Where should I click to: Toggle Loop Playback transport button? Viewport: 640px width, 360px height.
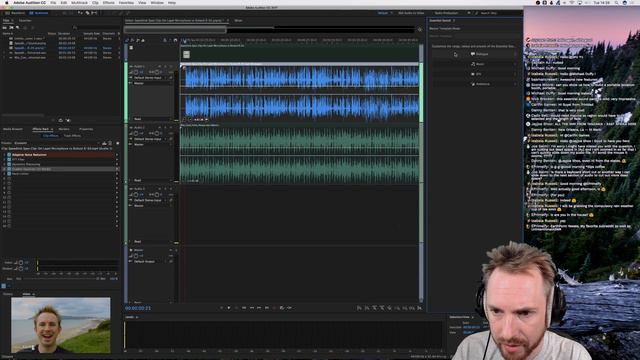point(282,308)
